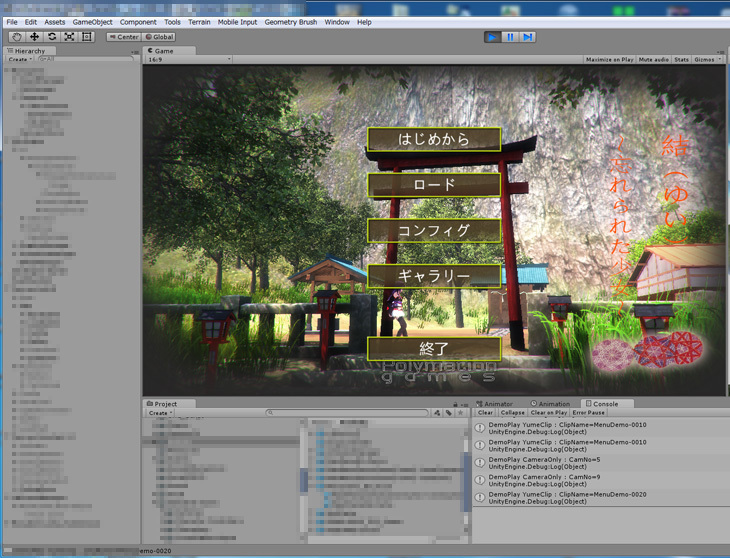Click the コンフィグ game menu button
Viewport: 730px width, 558px height.
pyautogui.click(x=434, y=230)
